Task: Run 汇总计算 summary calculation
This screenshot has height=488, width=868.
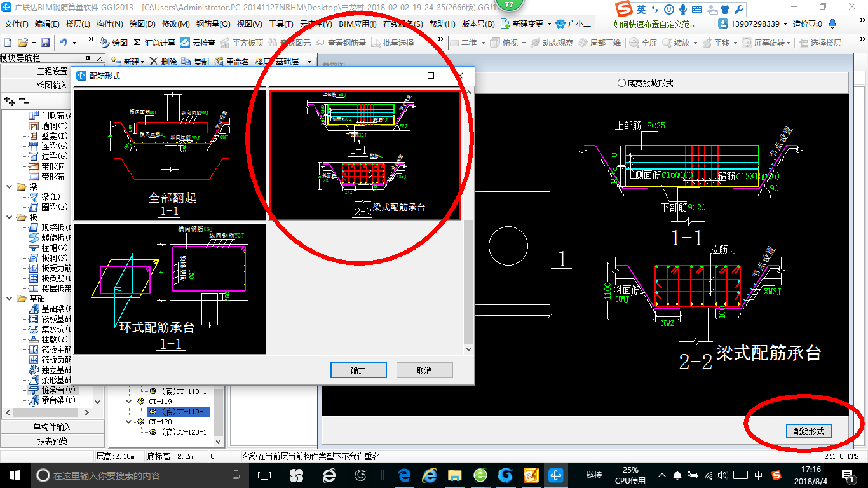Action: point(154,43)
